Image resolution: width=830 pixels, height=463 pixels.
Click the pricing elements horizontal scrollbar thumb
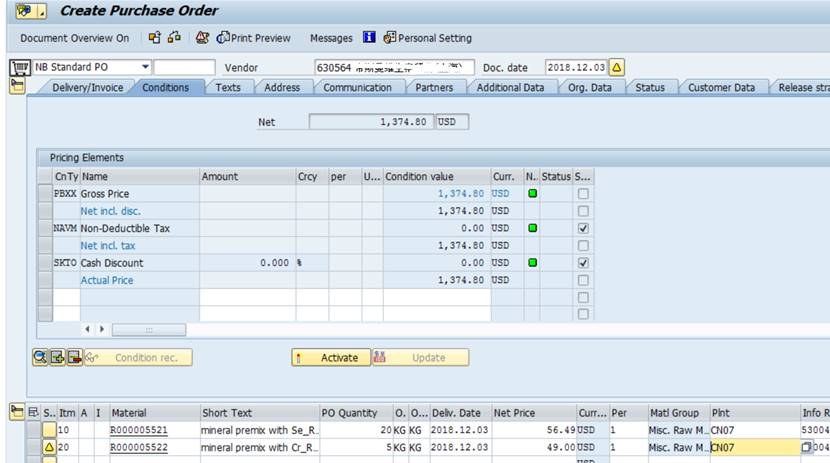(149, 330)
